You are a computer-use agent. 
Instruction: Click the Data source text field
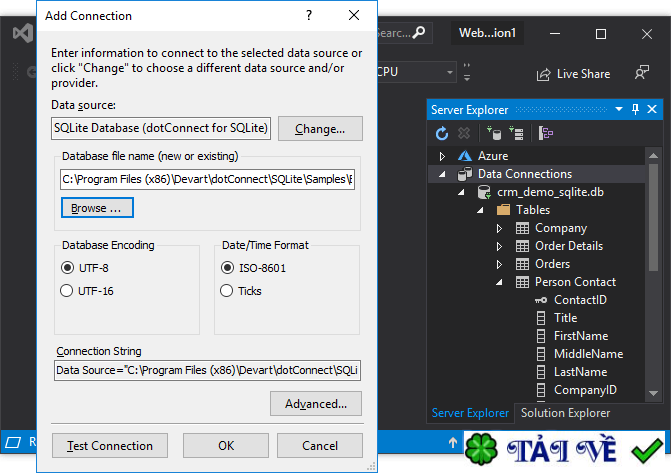(x=161, y=128)
